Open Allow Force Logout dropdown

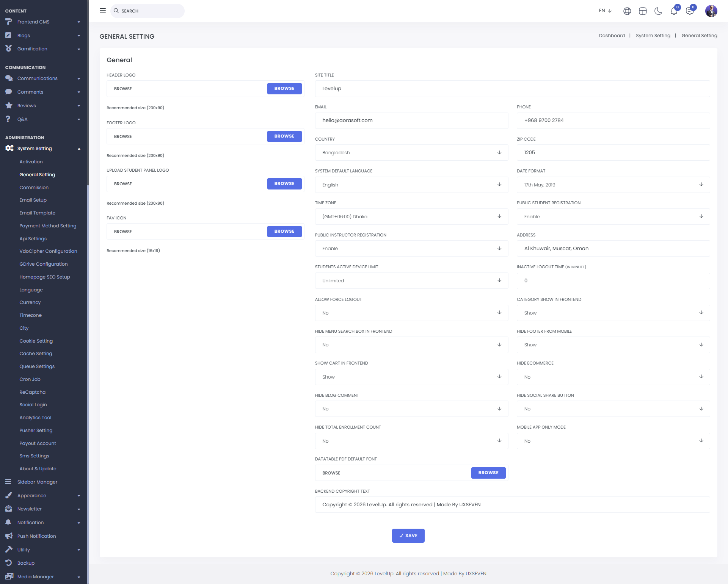pos(411,313)
